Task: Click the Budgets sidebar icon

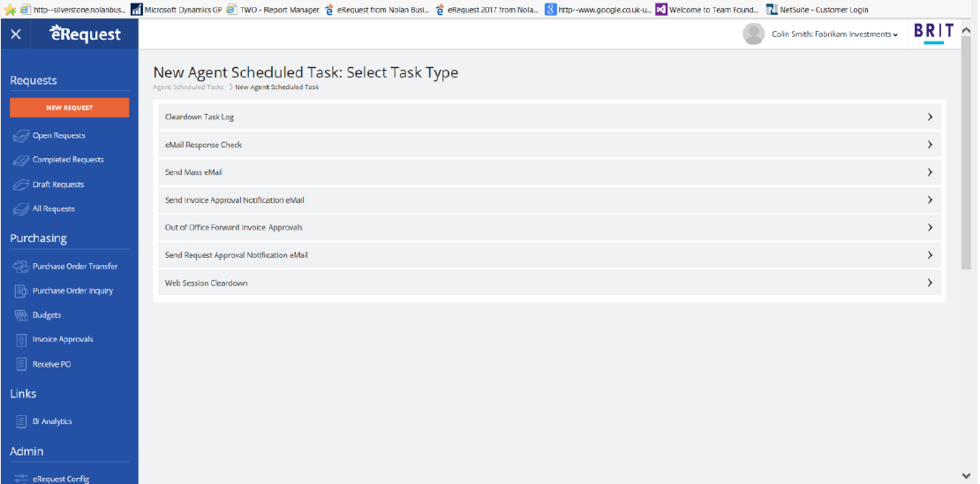Action: point(21,315)
